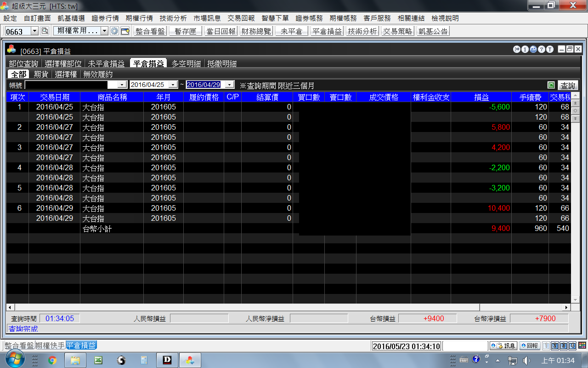The width and height of the screenshot is (588, 368).
Task: Click the 財務總覽 toolbar button
Action: coord(256,31)
